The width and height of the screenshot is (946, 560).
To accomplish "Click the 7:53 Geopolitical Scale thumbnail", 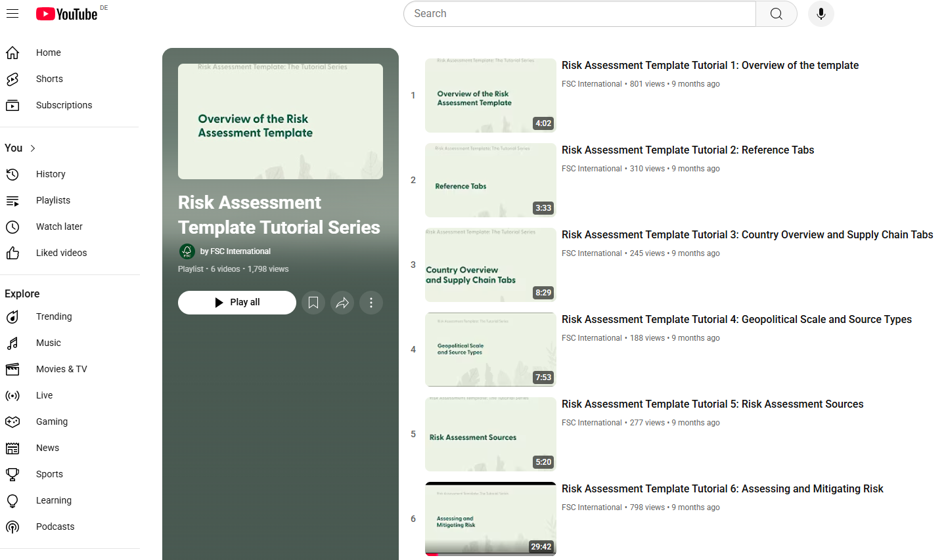I will click(x=491, y=350).
